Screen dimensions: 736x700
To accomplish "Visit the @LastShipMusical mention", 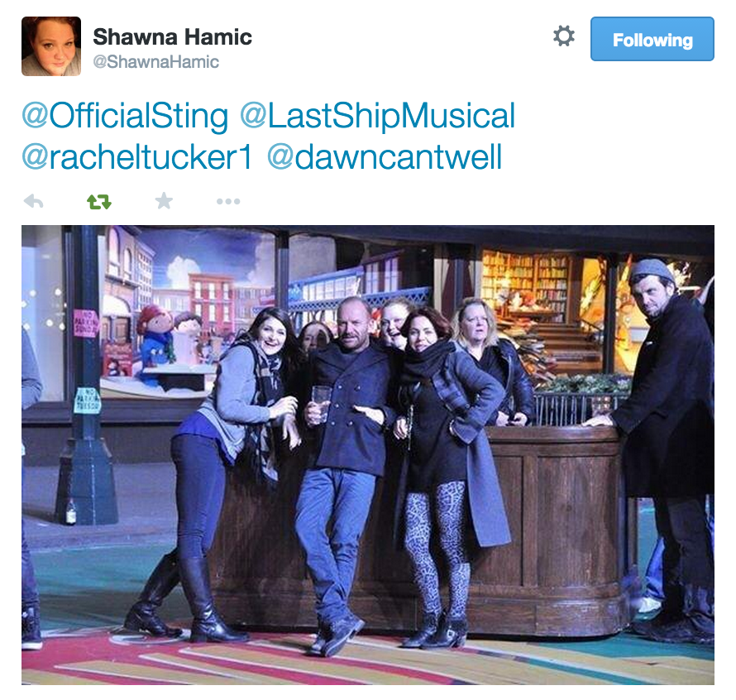I will 377,116.
